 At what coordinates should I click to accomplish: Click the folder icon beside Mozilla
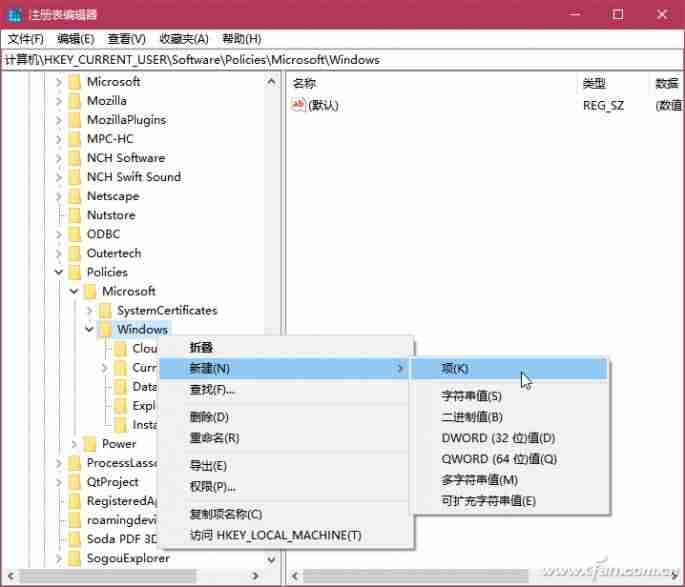[75, 101]
